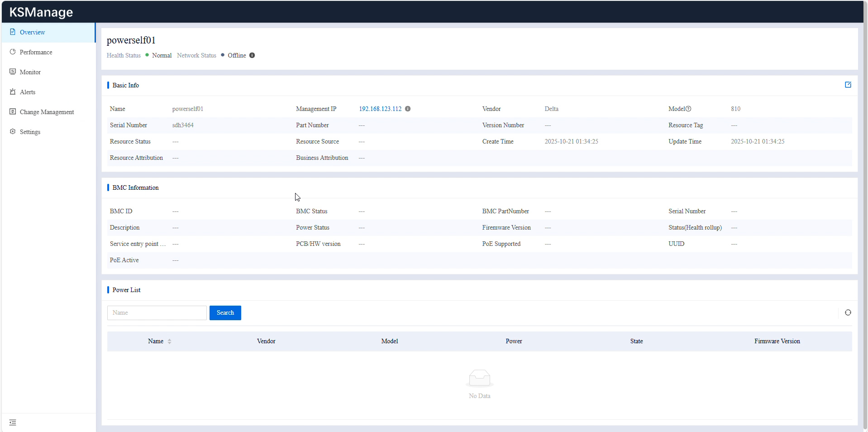The image size is (868, 432).
Task: Click the refresh icon in Power List
Action: (848, 312)
